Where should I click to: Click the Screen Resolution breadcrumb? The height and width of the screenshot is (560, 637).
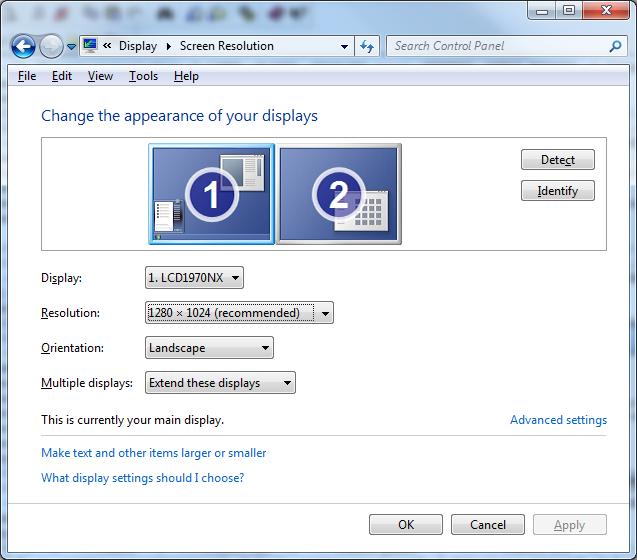coord(227,46)
